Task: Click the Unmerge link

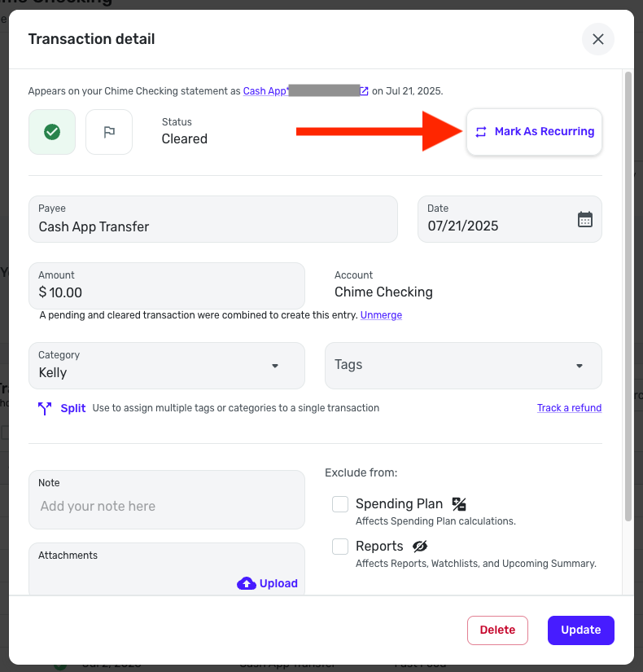Action: tap(381, 315)
